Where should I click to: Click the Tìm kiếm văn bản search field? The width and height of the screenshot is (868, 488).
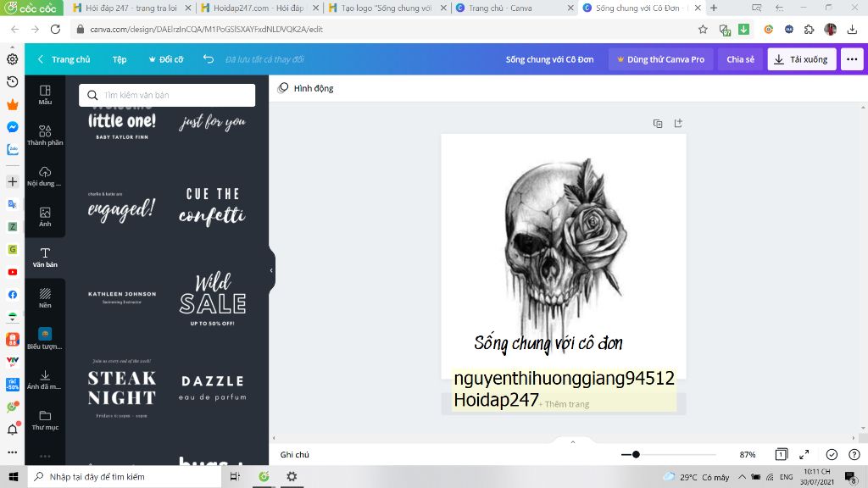167,95
